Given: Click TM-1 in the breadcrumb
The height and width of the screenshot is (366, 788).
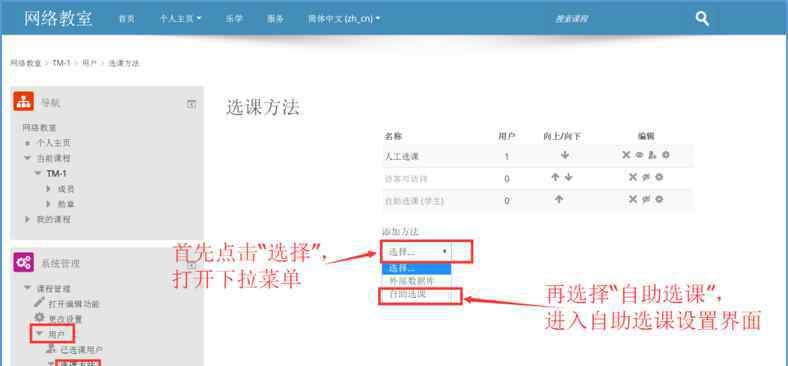Looking at the screenshot, I should coord(61,63).
